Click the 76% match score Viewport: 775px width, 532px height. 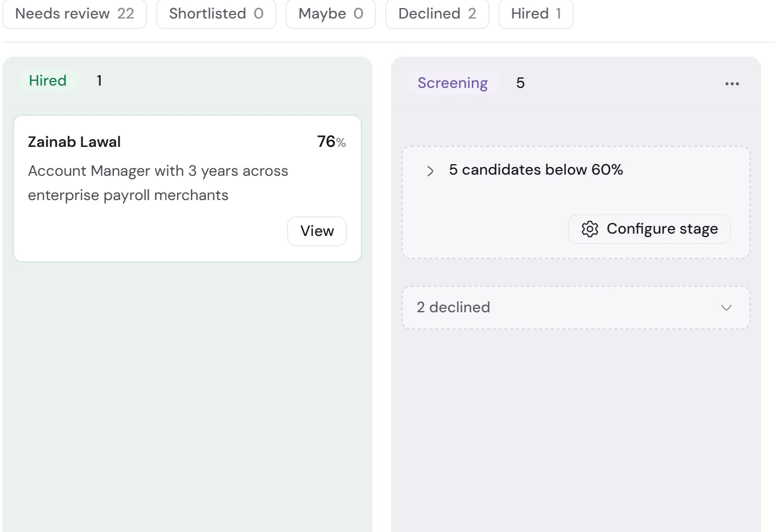[x=331, y=142]
